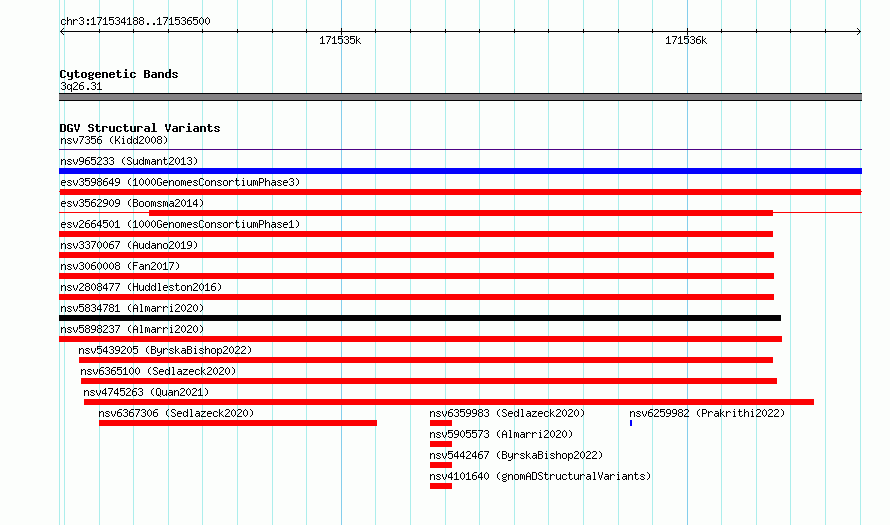Image resolution: width=890 pixels, height=525 pixels.
Task: Select nsv5905573 (Almarri2020) label
Action: (501, 434)
